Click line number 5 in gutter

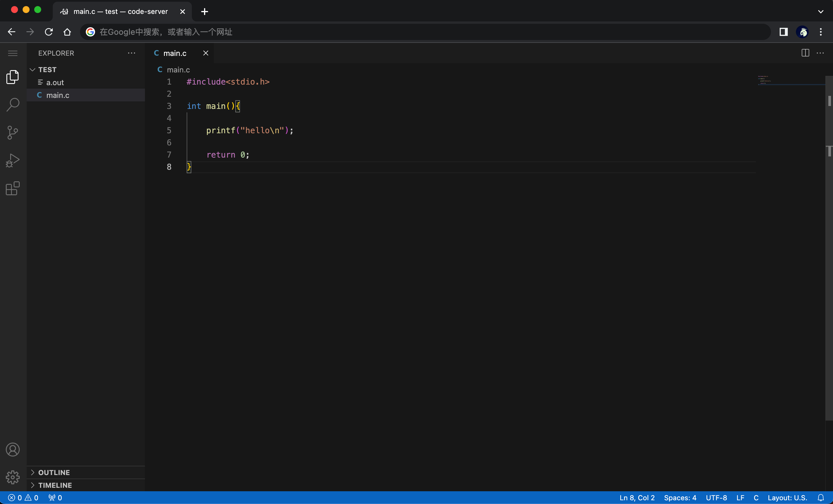pos(169,130)
